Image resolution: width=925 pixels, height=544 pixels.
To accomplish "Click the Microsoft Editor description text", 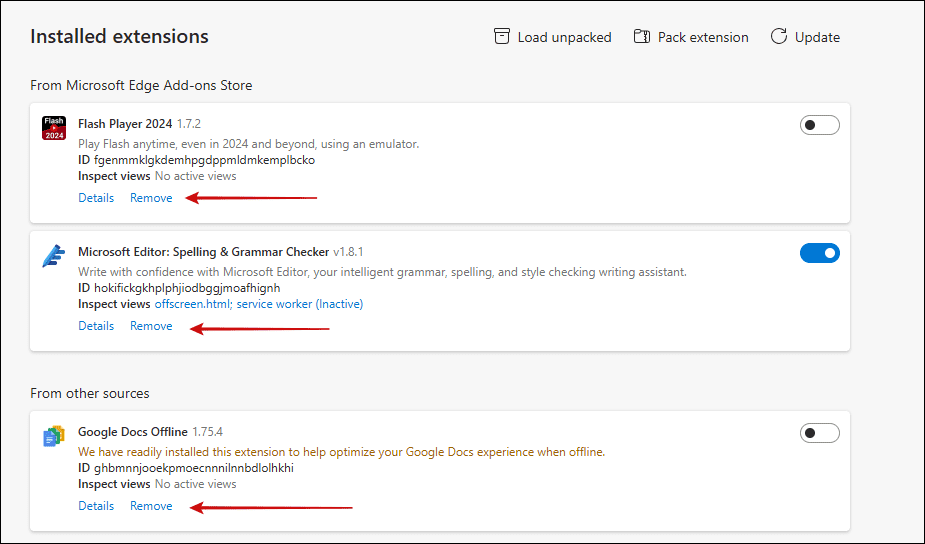I will [382, 272].
